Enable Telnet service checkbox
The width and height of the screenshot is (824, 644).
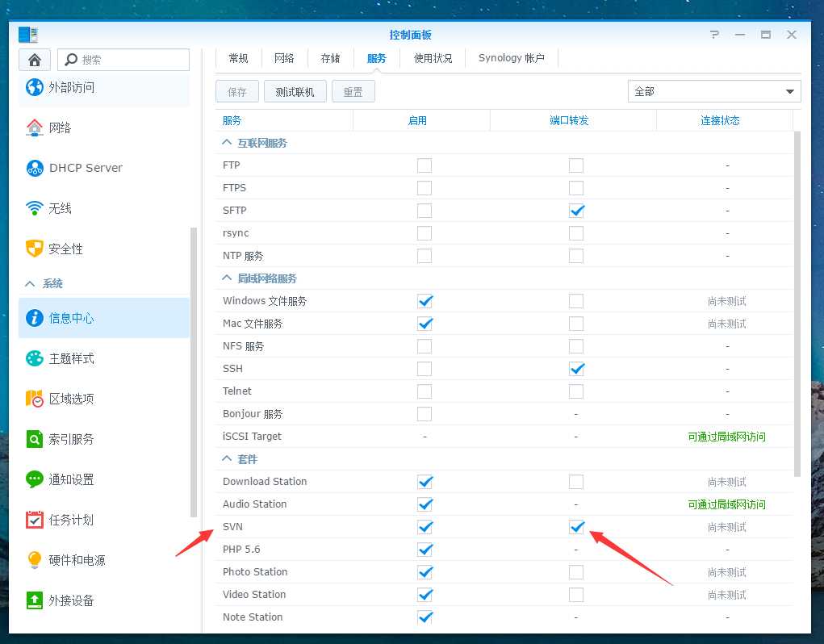click(x=425, y=391)
